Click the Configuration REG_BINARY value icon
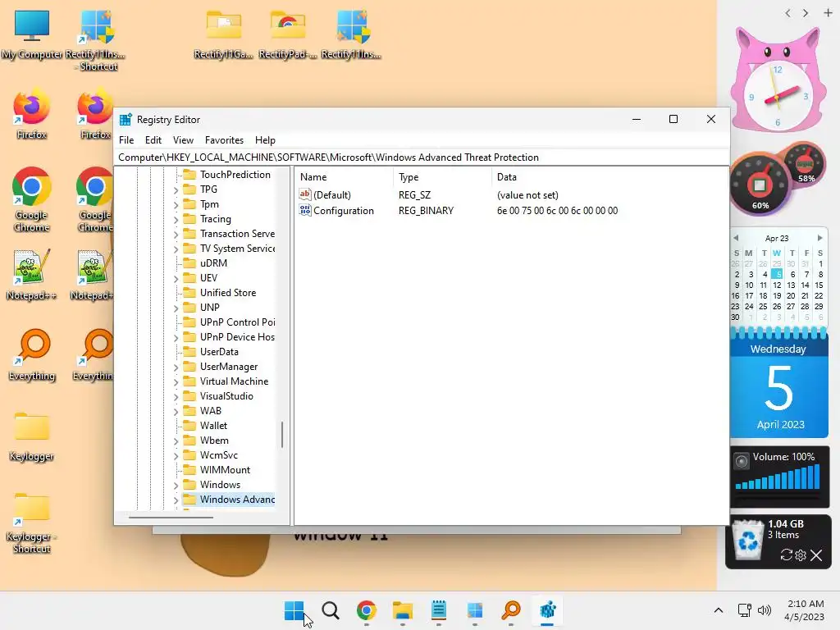Image resolution: width=840 pixels, height=630 pixels. pyautogui.click(x=305, y=210)
